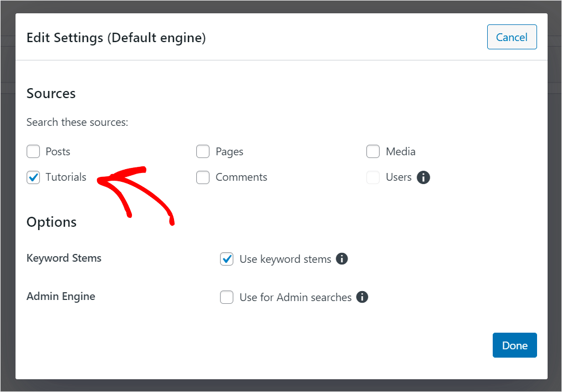Tick the Media source checkbox
Image resolution: width=562 pixels, height=392 pixels.
pos(373,151)
